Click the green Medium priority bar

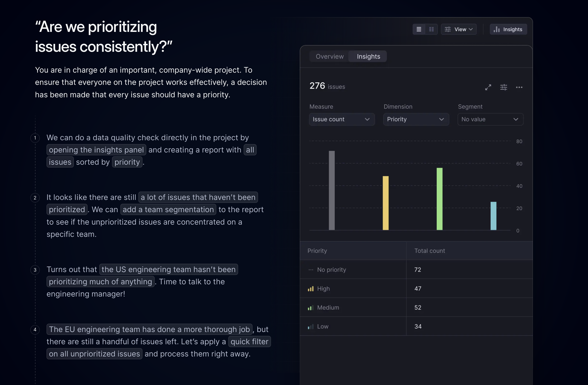pyautogui.click(x=440, y=199)
